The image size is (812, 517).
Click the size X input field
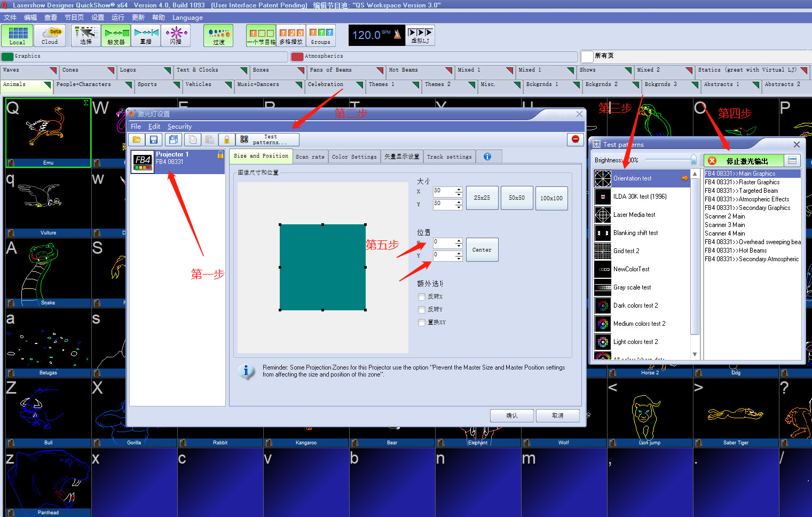click(x=444, y=191)
